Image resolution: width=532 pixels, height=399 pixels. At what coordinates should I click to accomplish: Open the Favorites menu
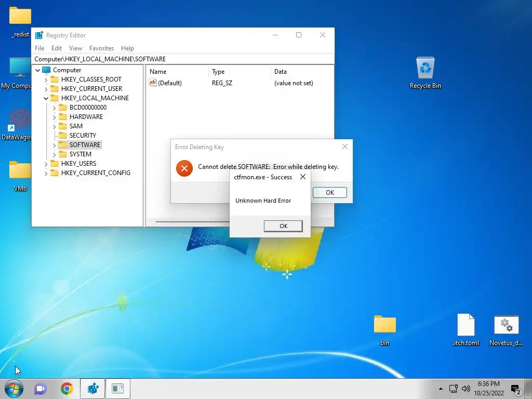101,48
